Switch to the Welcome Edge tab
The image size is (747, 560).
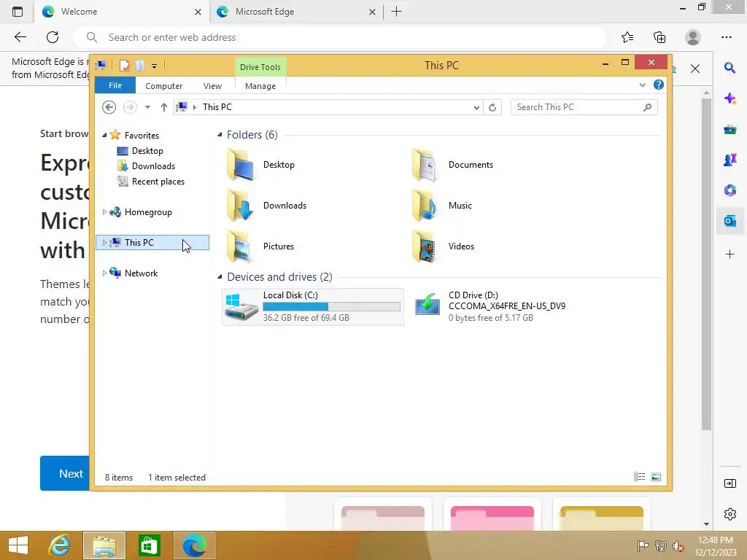121,12
